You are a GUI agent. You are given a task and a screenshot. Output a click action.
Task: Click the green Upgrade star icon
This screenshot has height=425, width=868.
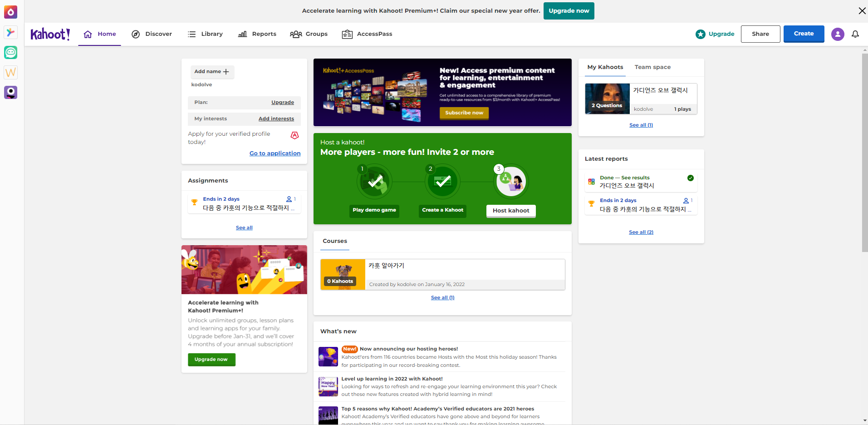click(x=701, y=34)
